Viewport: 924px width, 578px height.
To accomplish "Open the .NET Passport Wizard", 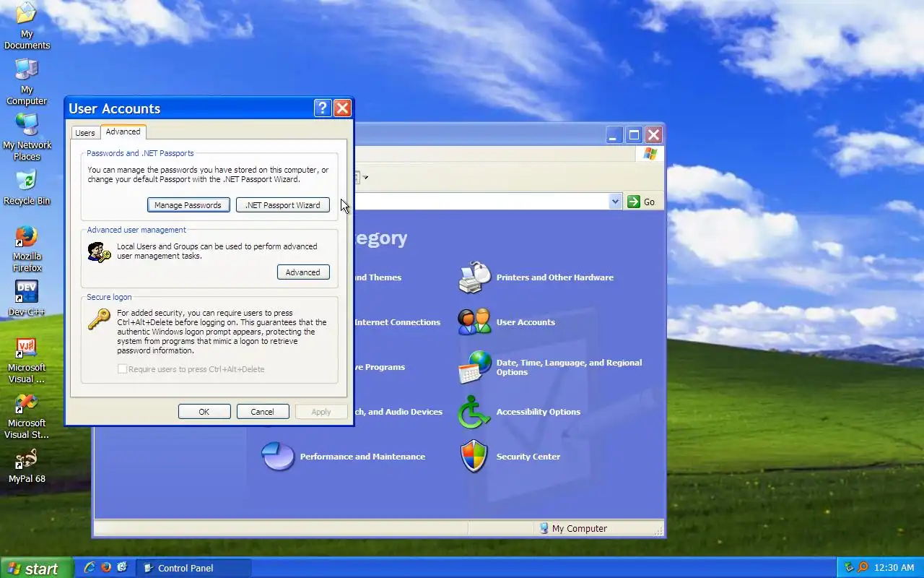I will point(283,205).
